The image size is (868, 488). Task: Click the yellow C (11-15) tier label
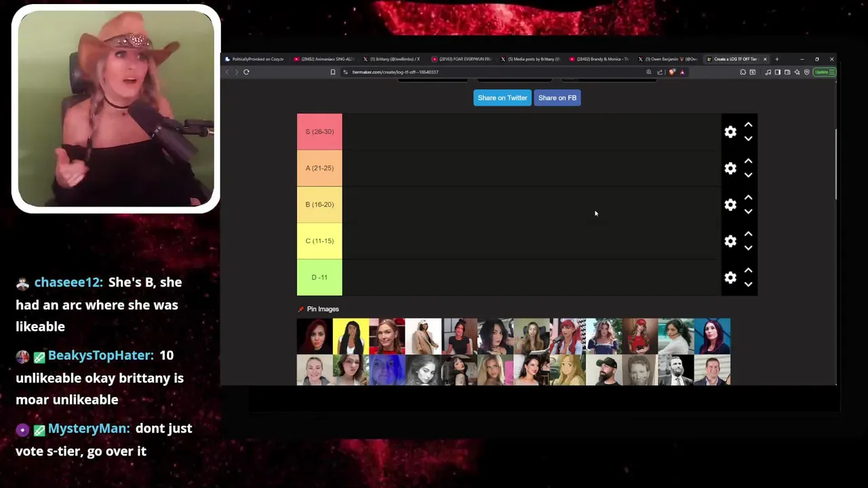point(319,241)
